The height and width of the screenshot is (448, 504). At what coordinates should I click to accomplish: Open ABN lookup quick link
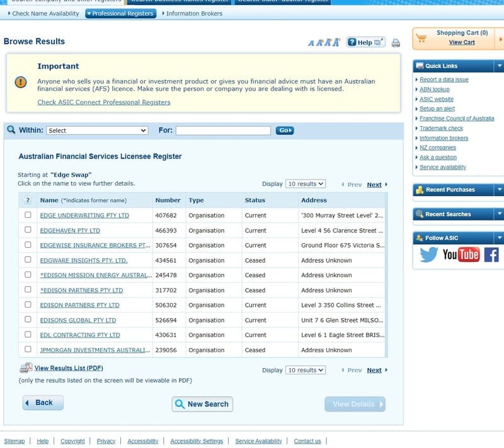click(x=434, y=89)
